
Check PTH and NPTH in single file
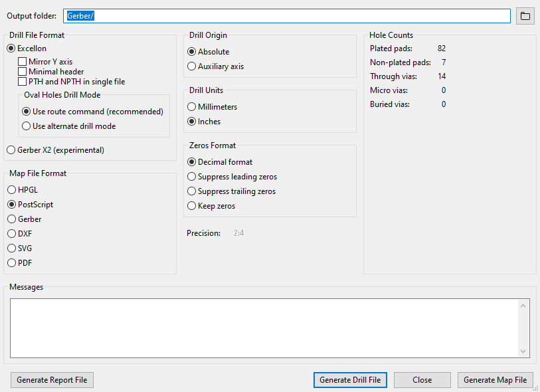[x=72, y=82]
